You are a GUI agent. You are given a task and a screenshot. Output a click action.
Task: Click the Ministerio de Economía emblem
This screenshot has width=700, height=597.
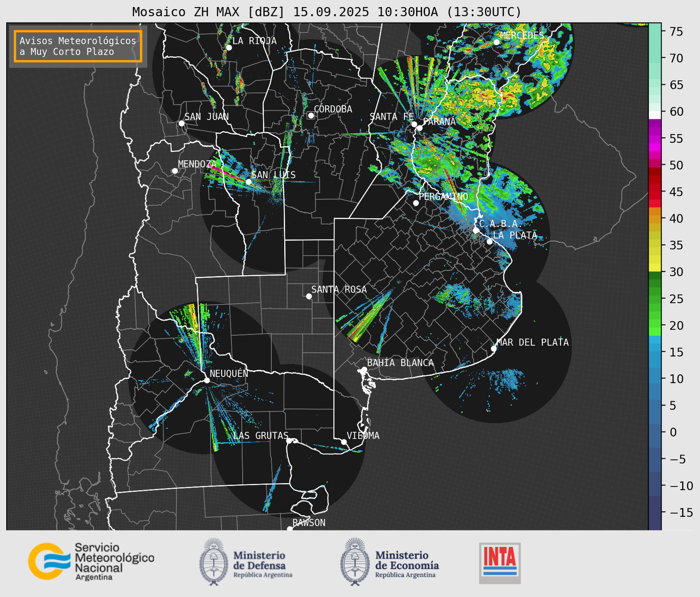click(355, 562)
